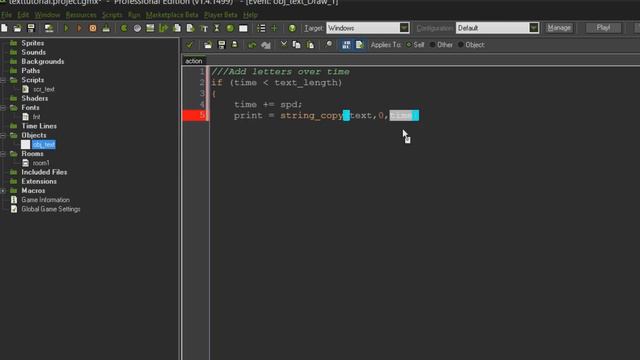Click the Play! button
Screen dimensions: 640x360
pos(603,28)
